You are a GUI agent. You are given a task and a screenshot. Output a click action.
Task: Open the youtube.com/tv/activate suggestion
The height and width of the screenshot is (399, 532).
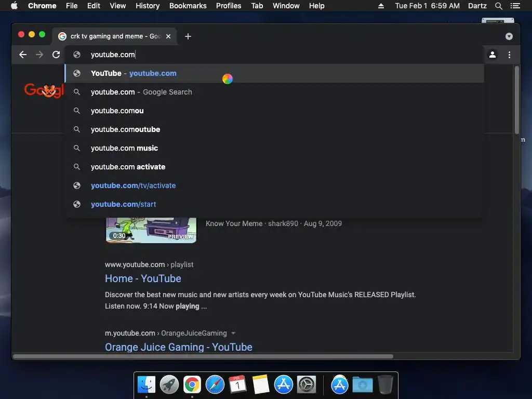point(274,185)
